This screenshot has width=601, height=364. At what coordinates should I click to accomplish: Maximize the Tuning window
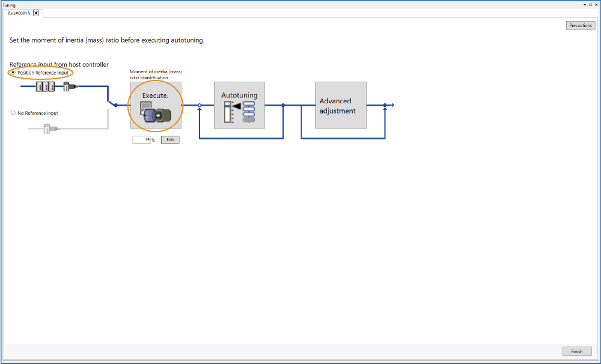coord(590,4)
